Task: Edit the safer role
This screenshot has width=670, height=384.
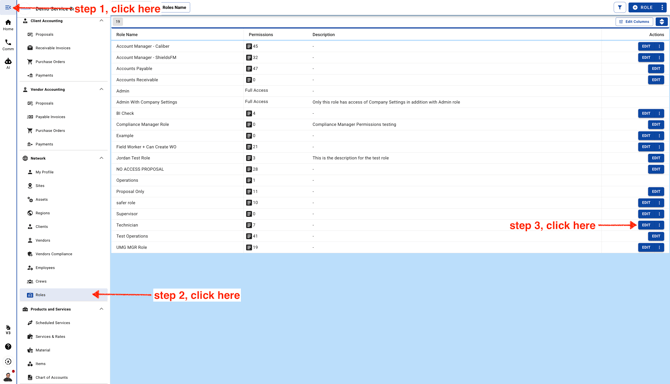Action: pos(646,202)
